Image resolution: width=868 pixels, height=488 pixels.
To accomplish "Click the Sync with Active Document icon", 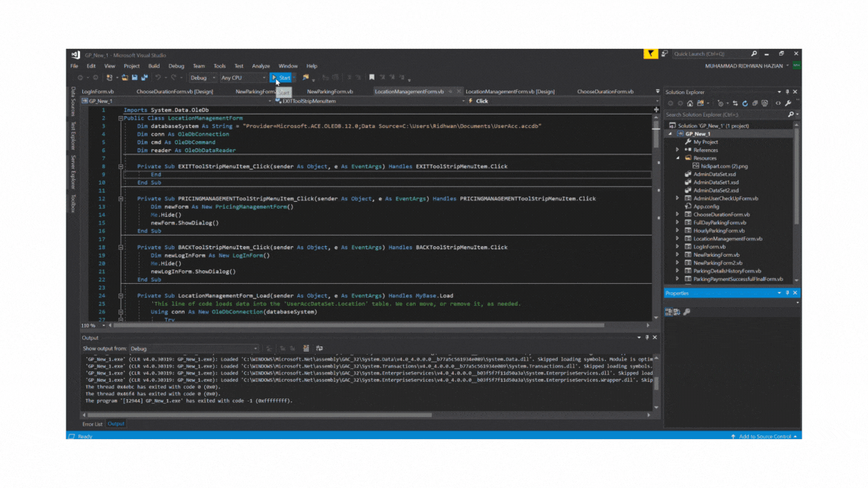I will (735, 103).
